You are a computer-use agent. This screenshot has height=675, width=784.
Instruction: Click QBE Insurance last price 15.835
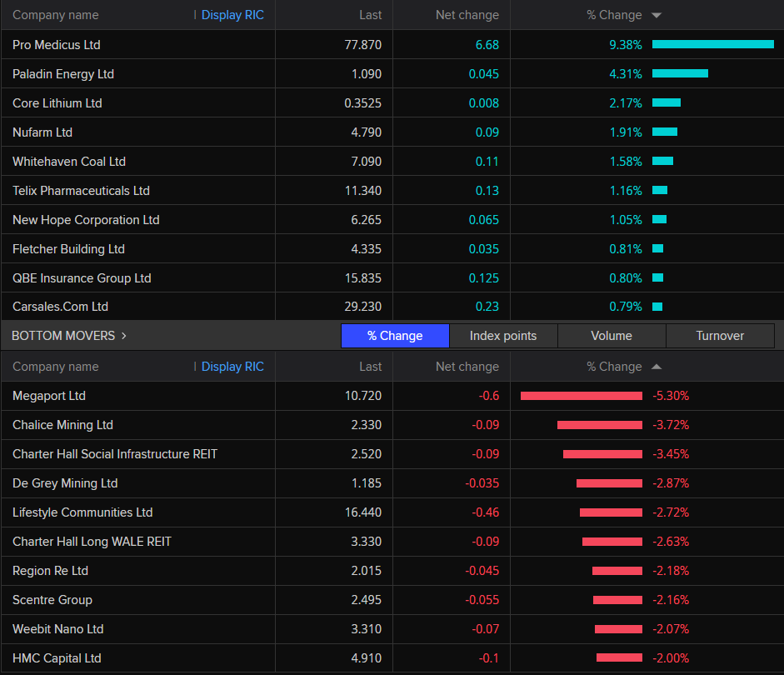[x=363, y=278]
